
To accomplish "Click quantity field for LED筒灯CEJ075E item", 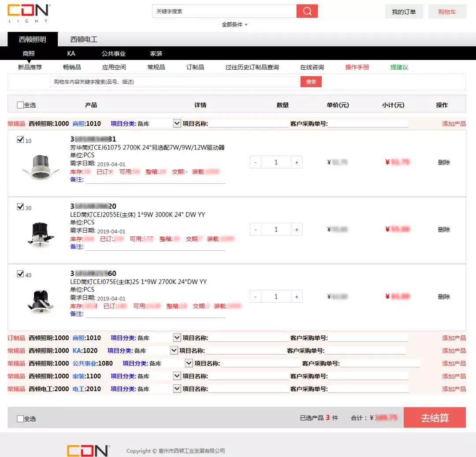I will 276,297.
